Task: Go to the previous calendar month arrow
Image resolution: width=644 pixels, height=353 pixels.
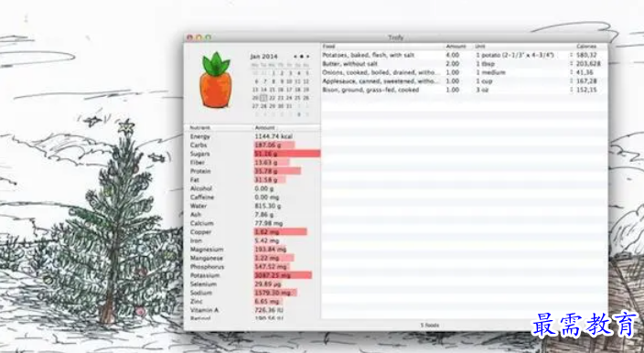Action: point(295,56)
